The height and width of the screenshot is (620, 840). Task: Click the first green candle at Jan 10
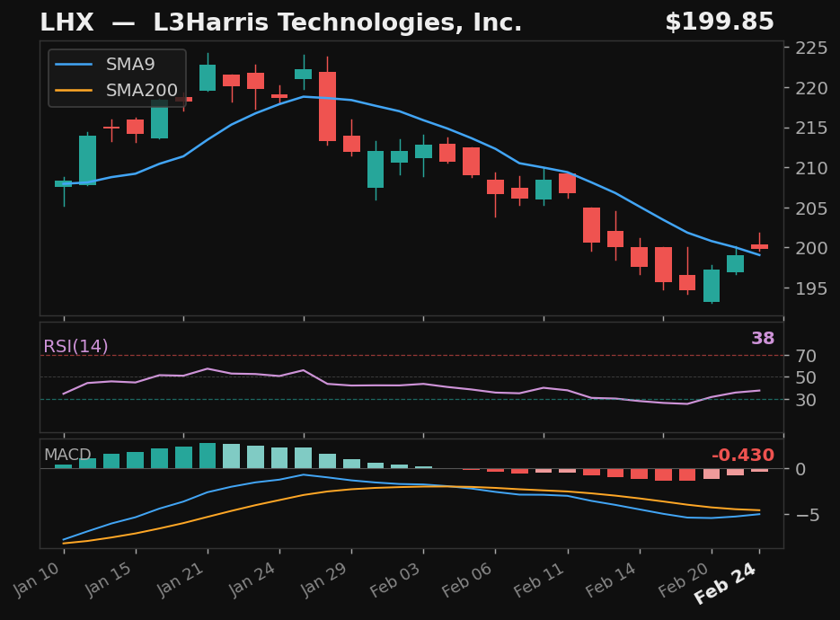click(64, 184)
